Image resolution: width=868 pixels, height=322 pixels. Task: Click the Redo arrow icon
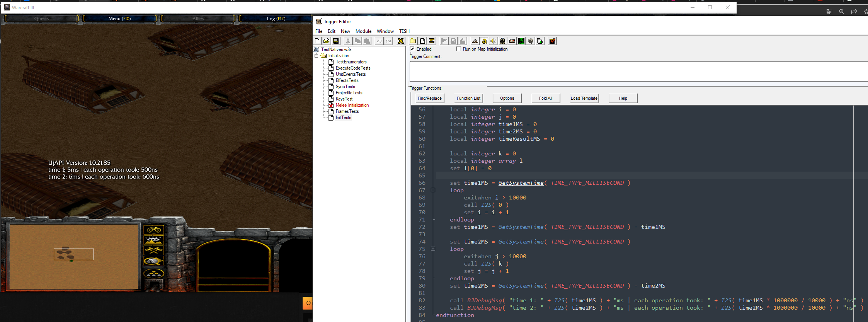388,41
